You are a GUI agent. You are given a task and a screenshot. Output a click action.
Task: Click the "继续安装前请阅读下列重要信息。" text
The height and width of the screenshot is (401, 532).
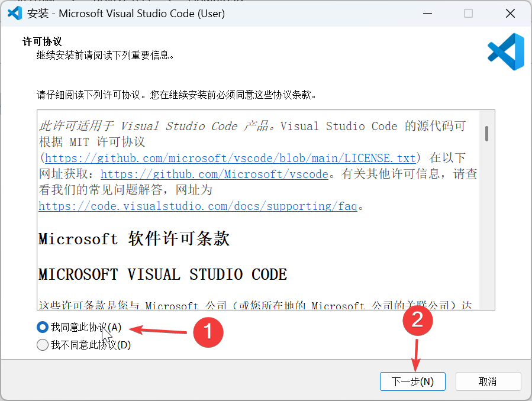click(x=105, y=55)
